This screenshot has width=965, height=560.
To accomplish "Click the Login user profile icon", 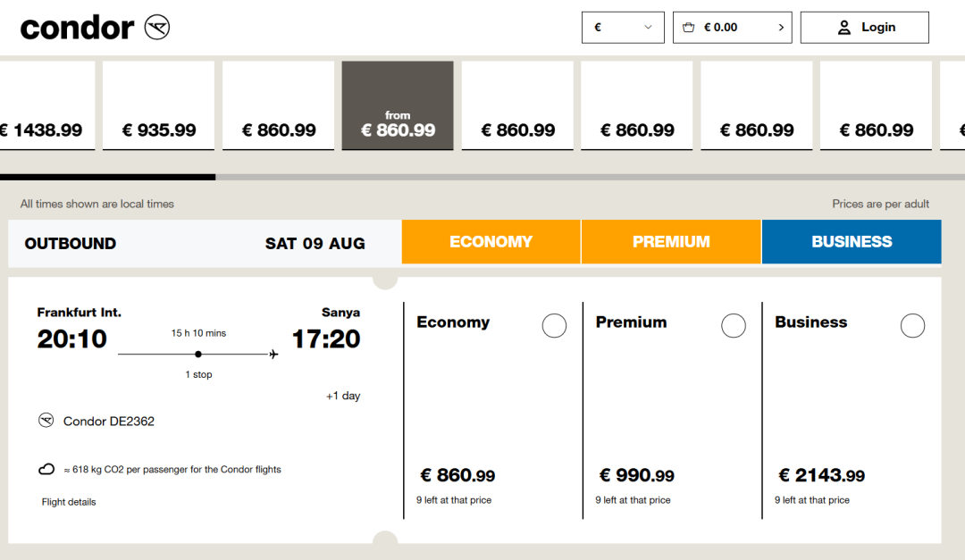I will point(843,28).
